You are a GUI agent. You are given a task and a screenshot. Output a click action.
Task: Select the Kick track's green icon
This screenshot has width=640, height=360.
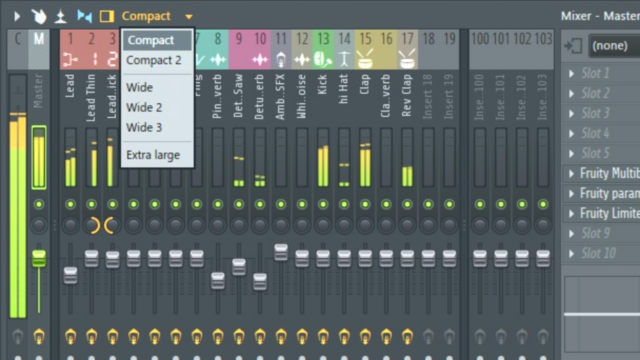pyautogui.click(x=322, y=60)
